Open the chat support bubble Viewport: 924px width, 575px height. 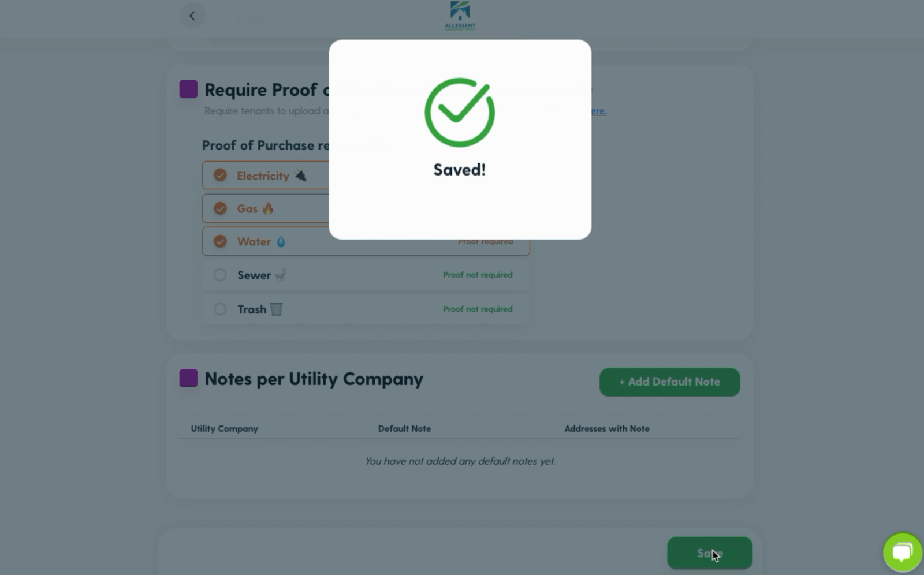tap(903, 552)
